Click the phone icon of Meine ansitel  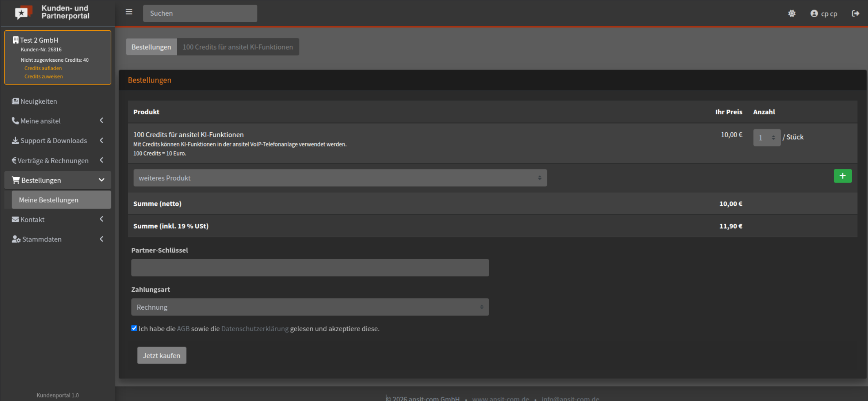[15, 121]
